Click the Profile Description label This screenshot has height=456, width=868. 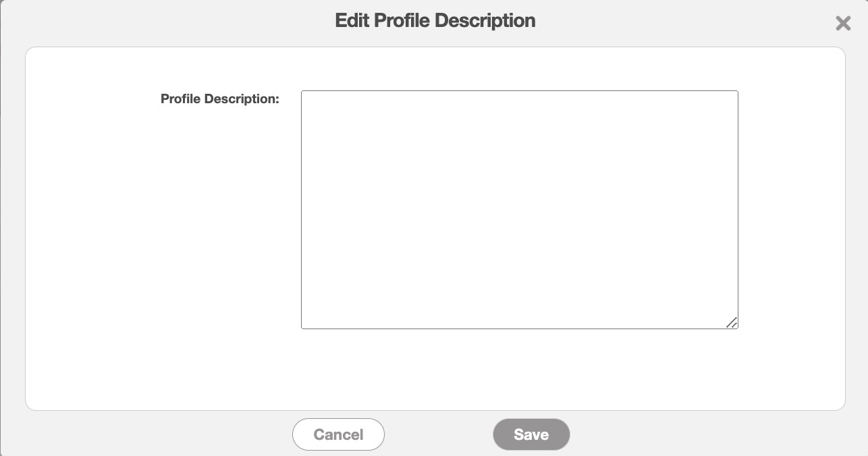coord(219,99)
